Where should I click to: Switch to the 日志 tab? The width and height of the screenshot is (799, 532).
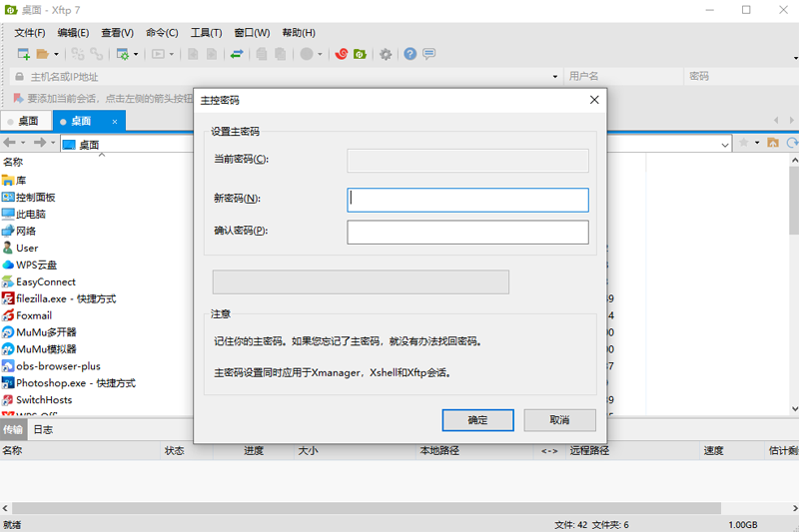[x=43, y=429]
